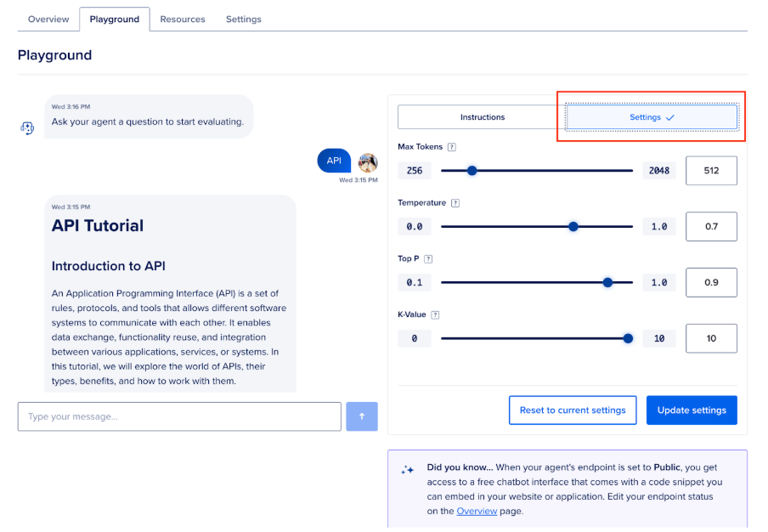Click the K-Value maximum label 10
The height and width of the screenshot is (532, 768).
point(658,338)
